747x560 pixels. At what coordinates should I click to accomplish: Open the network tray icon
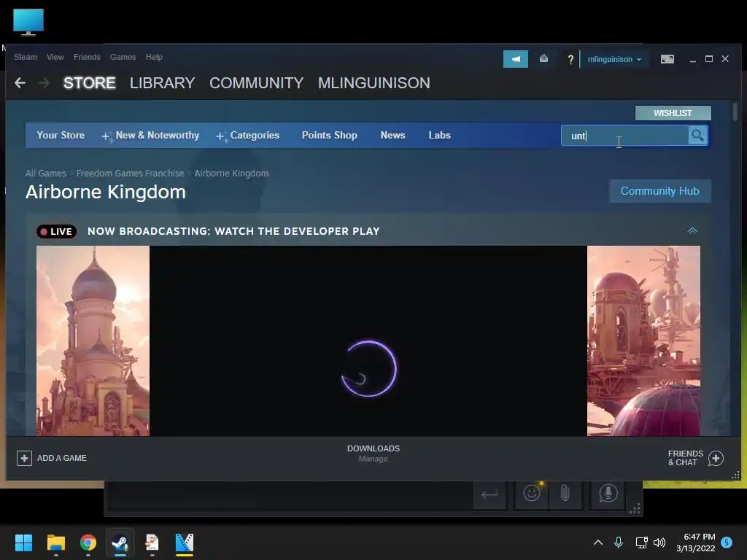coord(641,542)
